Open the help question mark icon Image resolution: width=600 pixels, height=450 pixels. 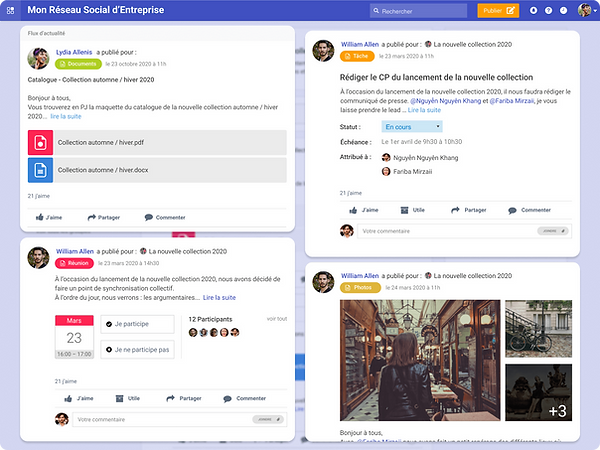(548, 11)
